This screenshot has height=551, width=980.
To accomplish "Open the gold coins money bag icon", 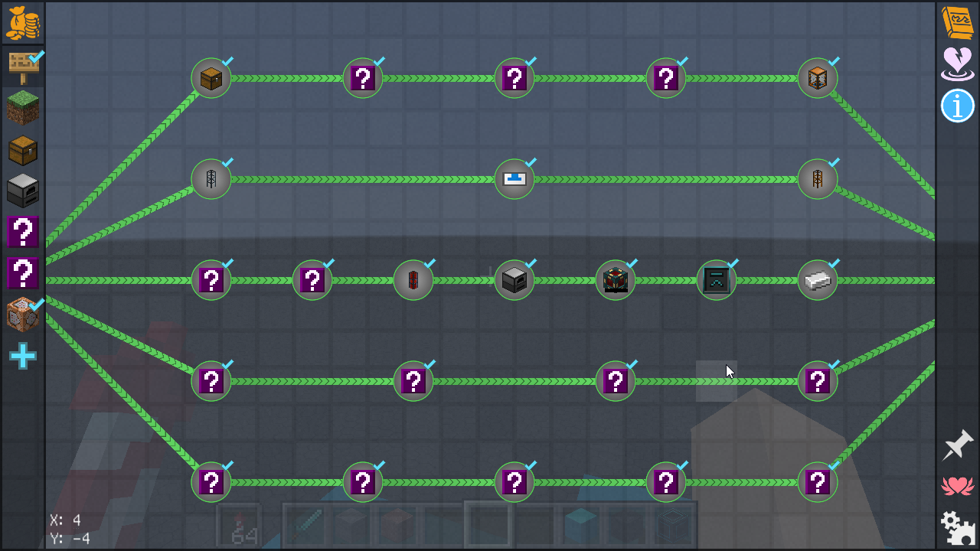I will point(23,23).
